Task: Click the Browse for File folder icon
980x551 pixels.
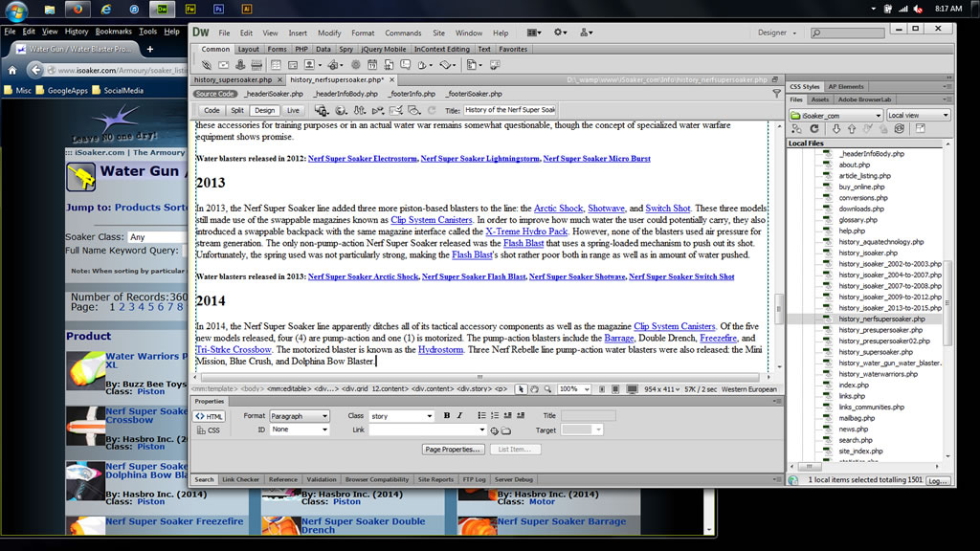Action: 506,430
